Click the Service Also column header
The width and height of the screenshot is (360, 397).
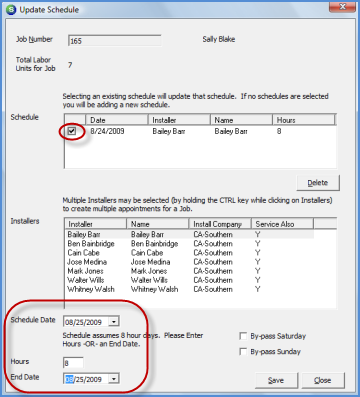282,224
